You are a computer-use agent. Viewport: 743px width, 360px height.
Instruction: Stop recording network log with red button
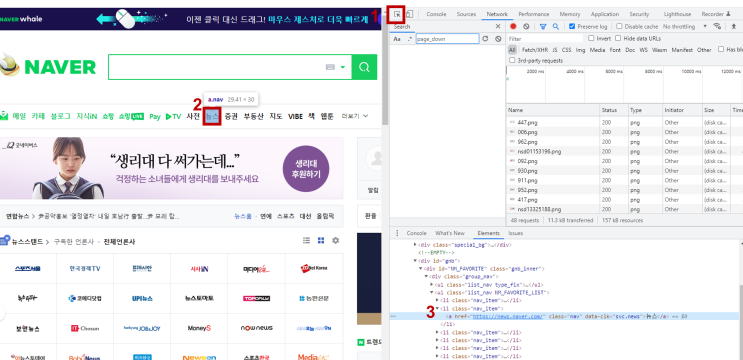click(x=513, y=27)
